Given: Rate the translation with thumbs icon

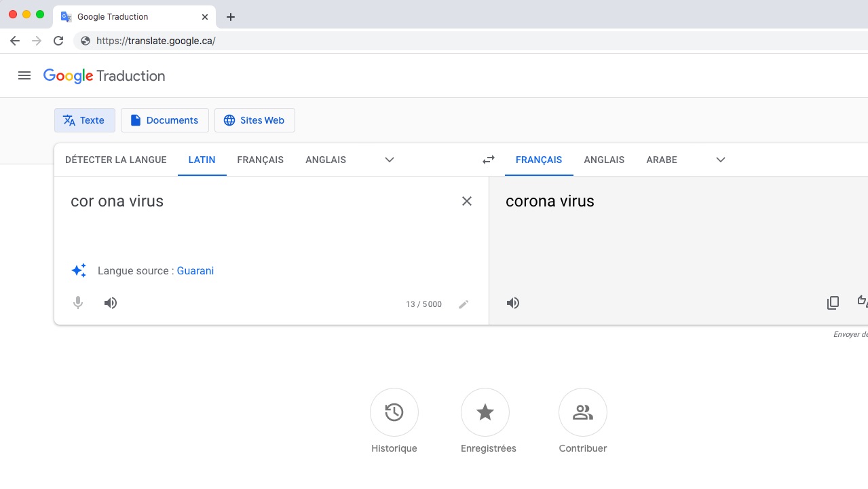Looking at the screenshot, I should coord(863,302).
